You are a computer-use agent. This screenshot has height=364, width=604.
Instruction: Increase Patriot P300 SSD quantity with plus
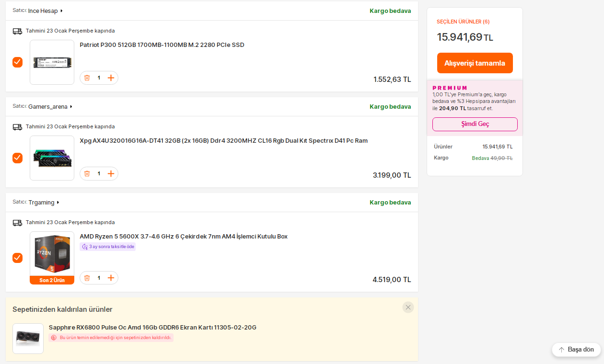tap(111, 78)
